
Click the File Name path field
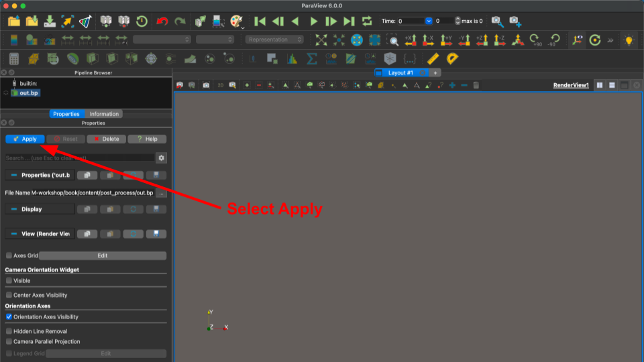point(93,193)
